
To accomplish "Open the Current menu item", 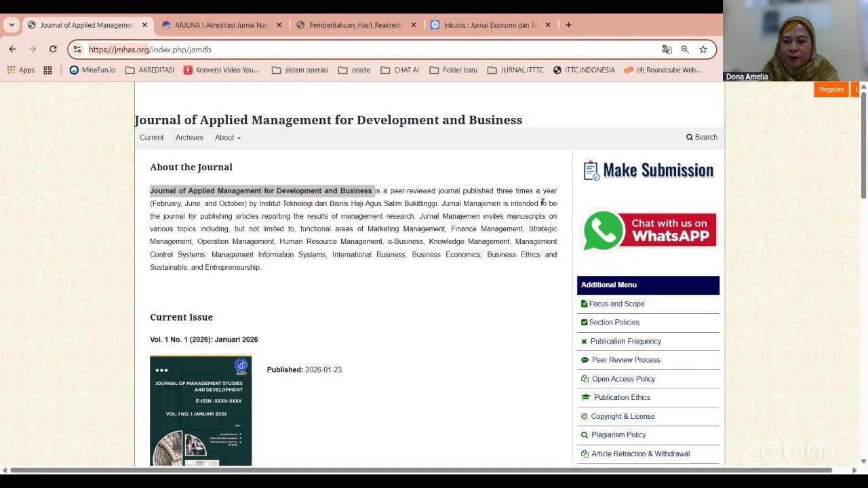I will tap(151, 138).
